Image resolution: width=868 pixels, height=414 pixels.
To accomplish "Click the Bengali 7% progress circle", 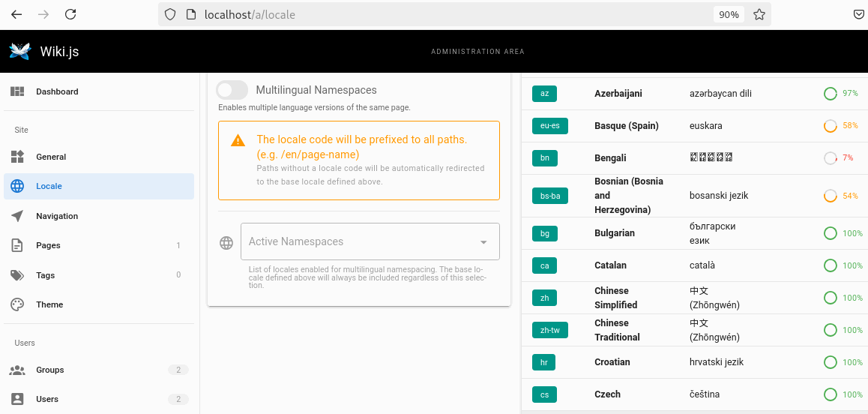I will click(831, 158).
